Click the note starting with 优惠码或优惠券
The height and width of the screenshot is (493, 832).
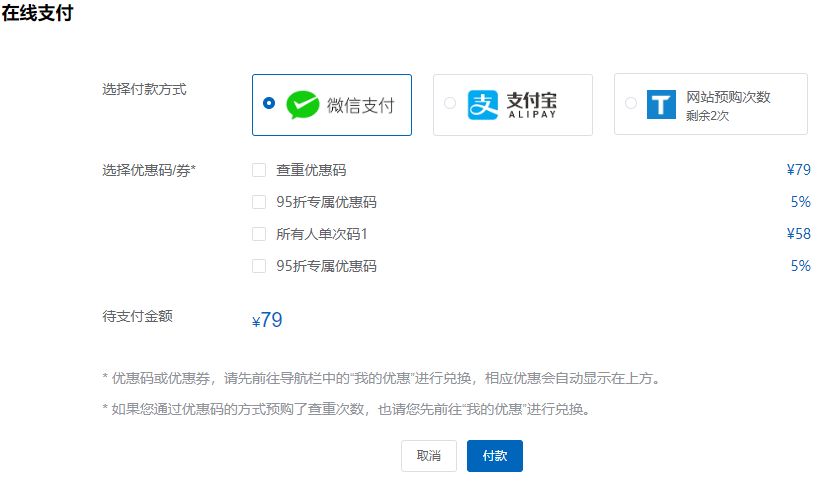[x=382, y=378]
